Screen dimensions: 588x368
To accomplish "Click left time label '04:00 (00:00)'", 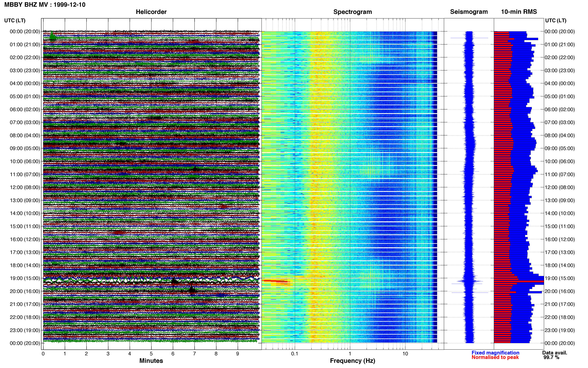I will pos(25,83).
